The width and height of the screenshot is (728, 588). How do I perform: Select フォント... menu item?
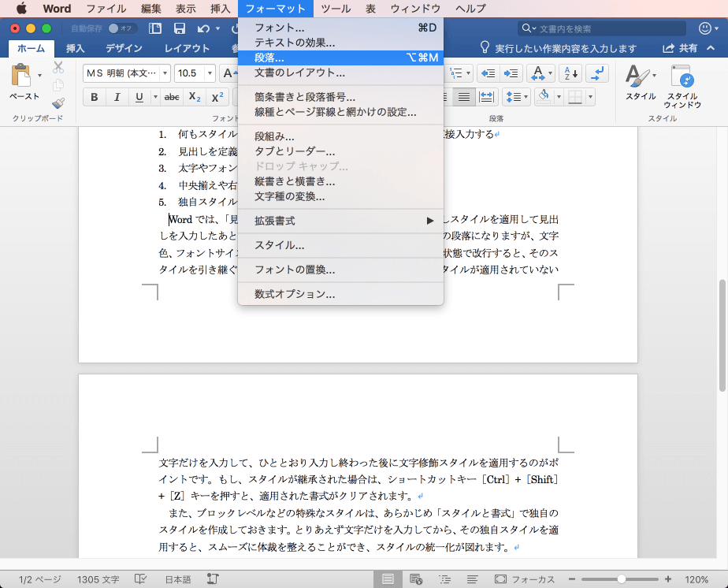[340, 28]
